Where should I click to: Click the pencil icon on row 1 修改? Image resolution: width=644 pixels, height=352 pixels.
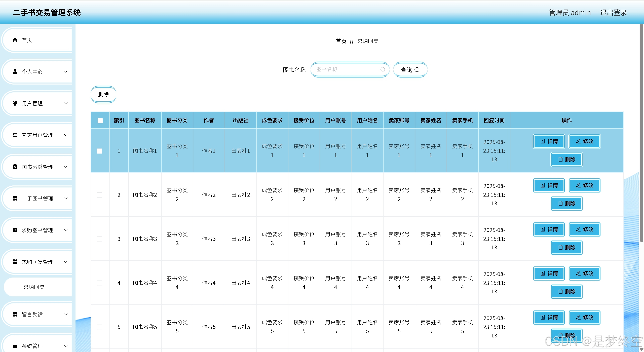pyautogui.click(x=578, y=141)
